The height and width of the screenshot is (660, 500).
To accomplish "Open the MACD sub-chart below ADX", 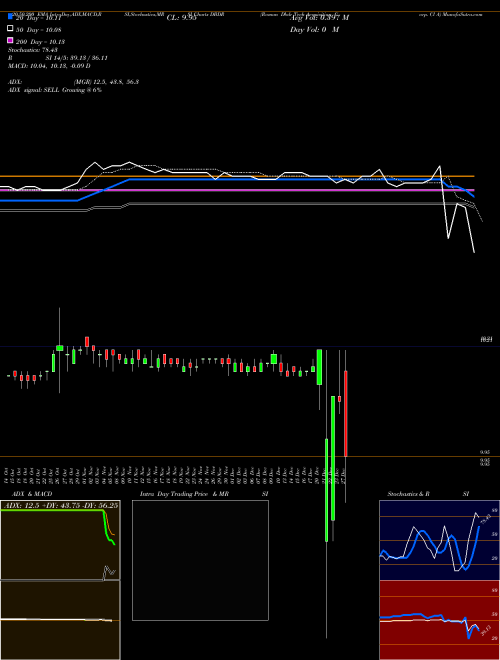I will [x=60, y=620].
